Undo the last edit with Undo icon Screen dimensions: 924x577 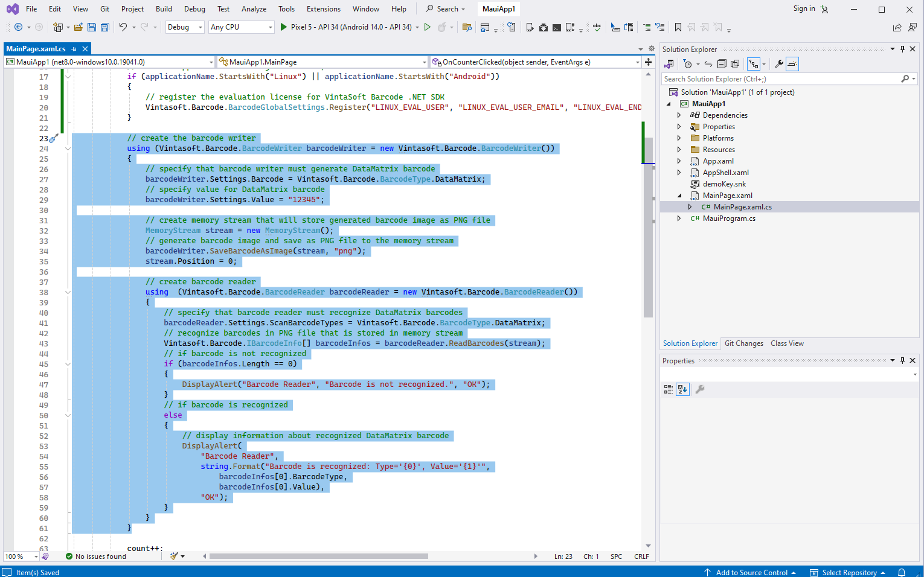pyautogui.click(x=123, y=27)
